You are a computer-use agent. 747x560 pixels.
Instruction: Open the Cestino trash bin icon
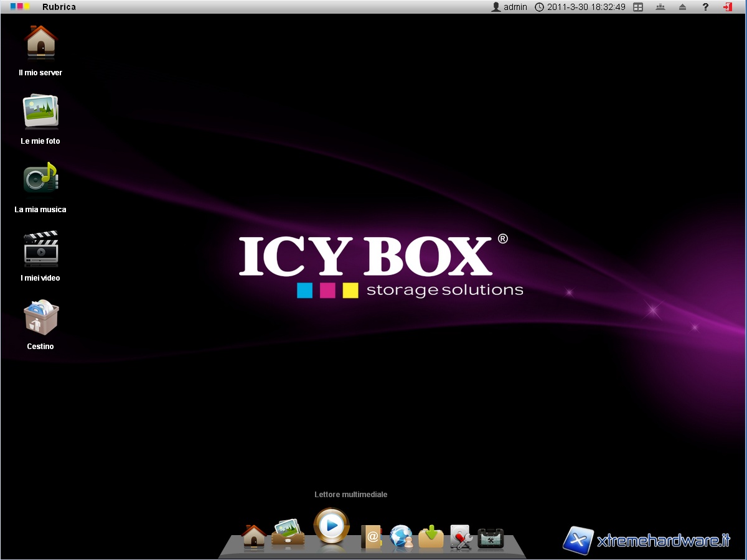(40, 316)
